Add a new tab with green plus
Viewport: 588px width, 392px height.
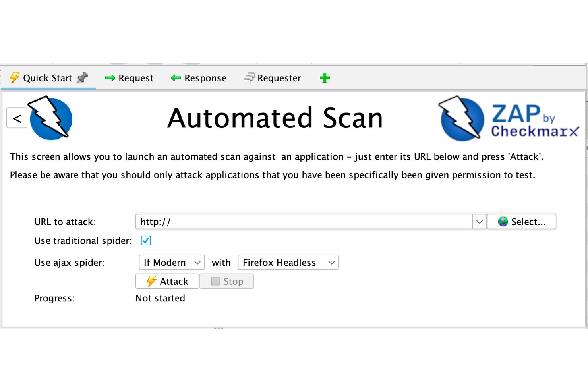[325, 78]
